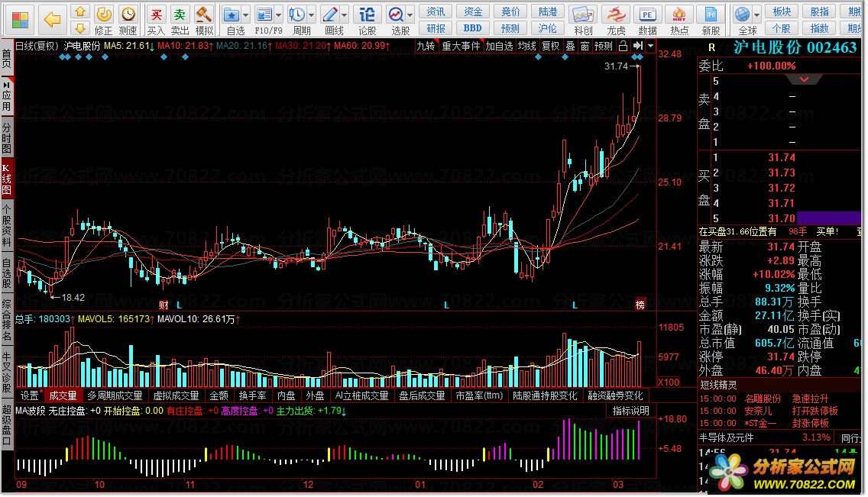Launch 模拟 simulated trading gavel icon
868x497 pixels.
[x=204, y=21]
